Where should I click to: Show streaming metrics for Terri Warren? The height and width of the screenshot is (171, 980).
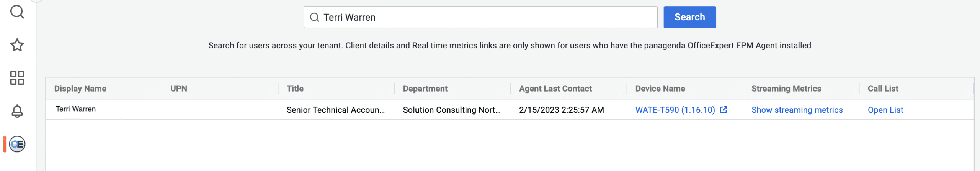tap(797, 110)
